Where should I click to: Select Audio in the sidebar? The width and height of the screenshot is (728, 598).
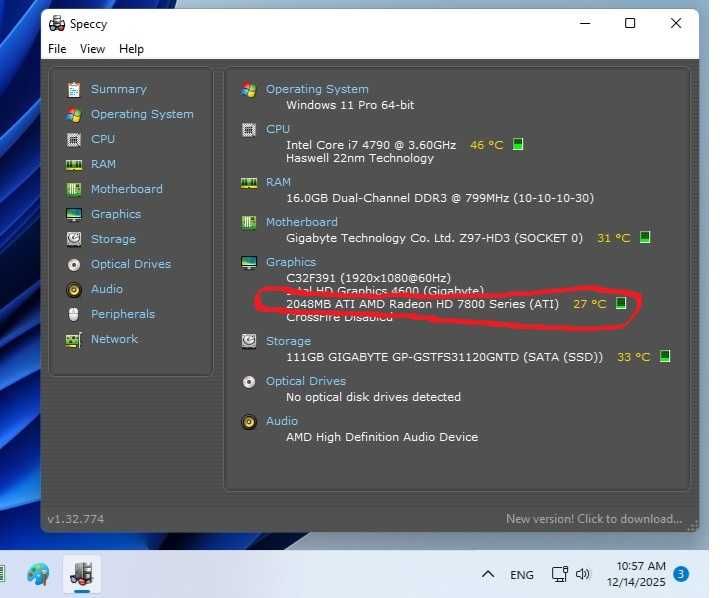click(107, 289)
